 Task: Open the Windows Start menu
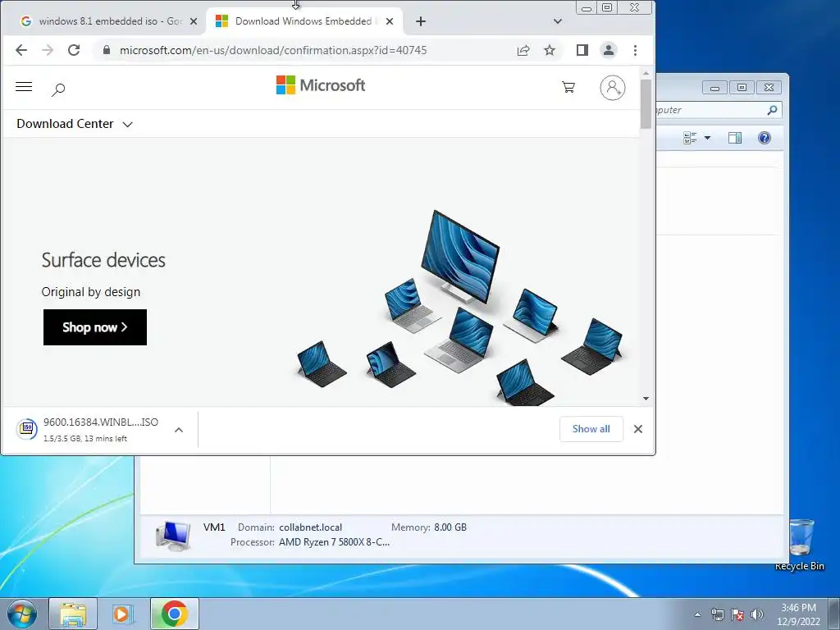[x=22, y=614]
